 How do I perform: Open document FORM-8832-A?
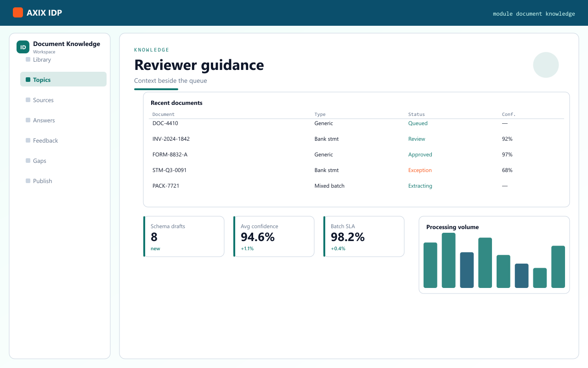356,155
